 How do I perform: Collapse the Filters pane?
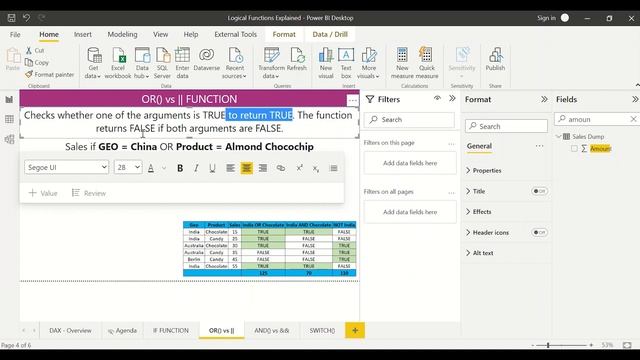(452, 98)
